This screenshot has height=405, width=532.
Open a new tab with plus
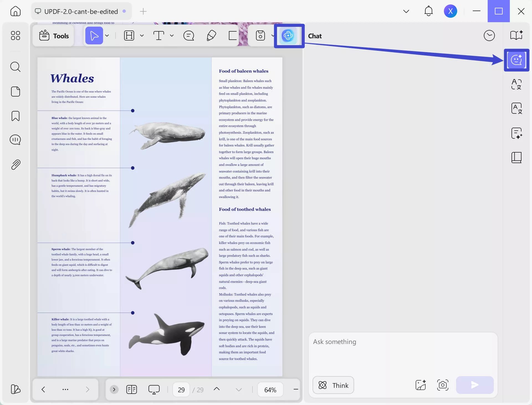click(x=143, y=11)
